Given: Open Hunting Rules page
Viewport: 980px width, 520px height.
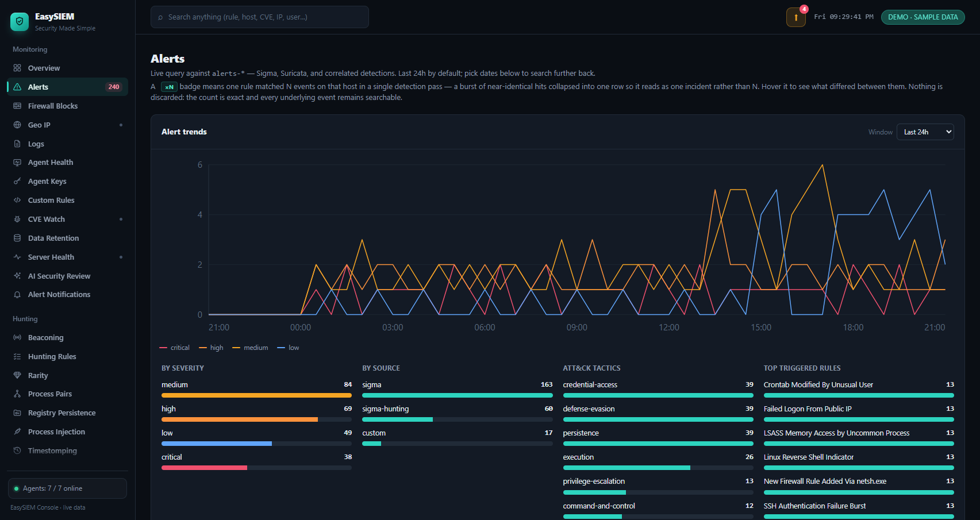Looking at the screenshot, I should click(67, 356).
